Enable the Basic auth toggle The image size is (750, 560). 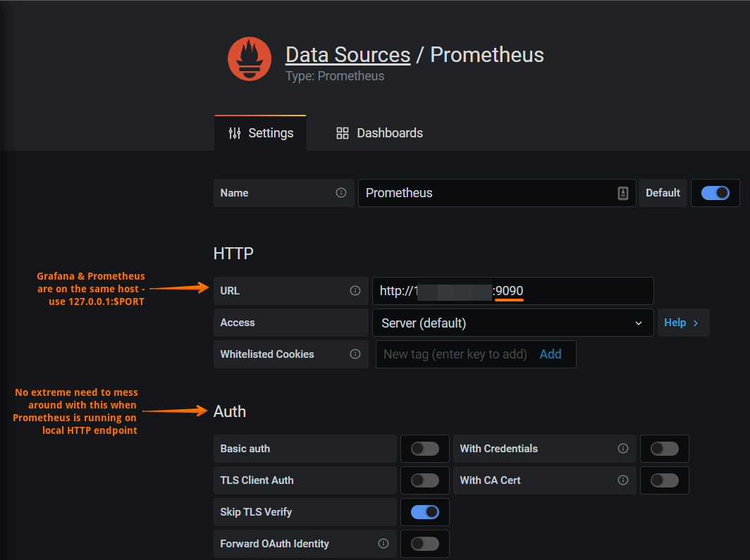[425, 449]
